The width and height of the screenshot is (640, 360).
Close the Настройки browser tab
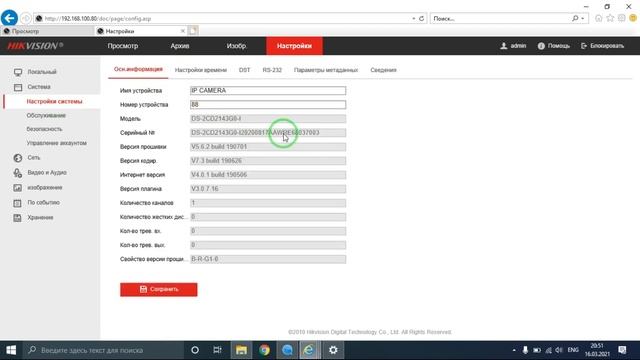coord(182,31)
